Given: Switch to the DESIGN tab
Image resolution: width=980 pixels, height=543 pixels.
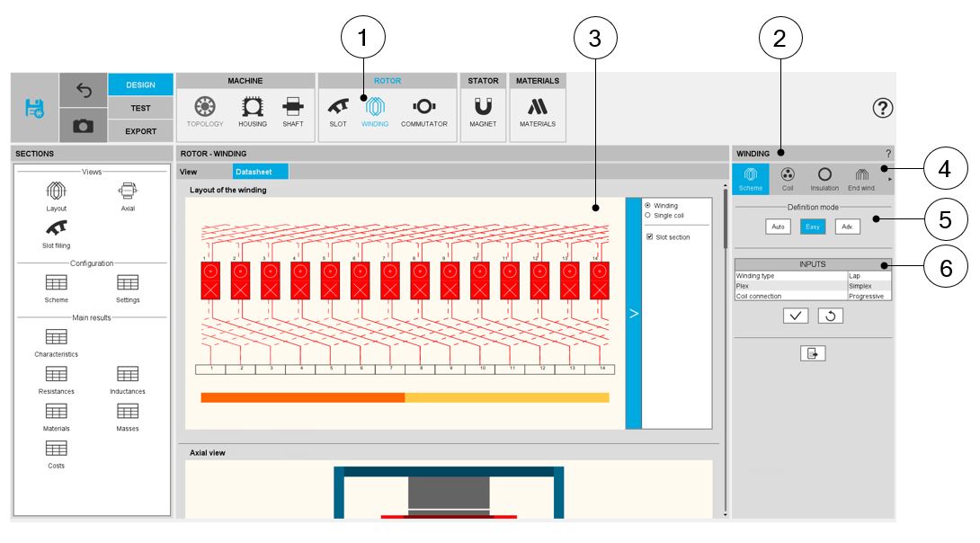Looking at the screenshot, I should click(140, 85).
